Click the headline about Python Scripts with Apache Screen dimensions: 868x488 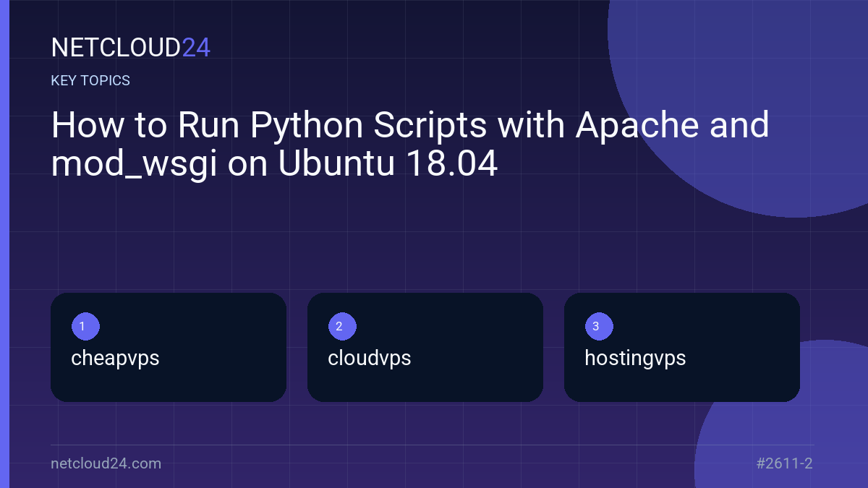[410, 145]
